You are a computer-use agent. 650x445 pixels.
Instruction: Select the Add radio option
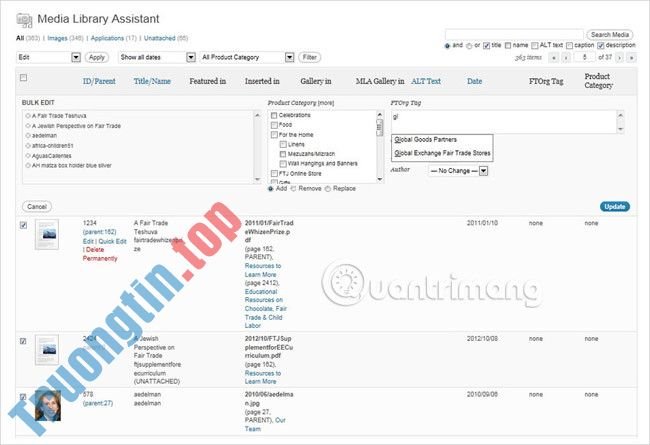coord(271,189)
